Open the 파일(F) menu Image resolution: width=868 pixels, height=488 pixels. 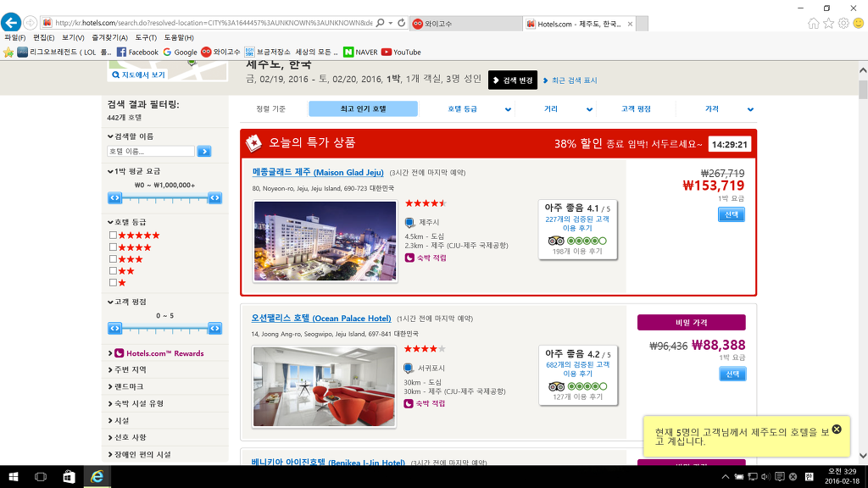(15, 37)
